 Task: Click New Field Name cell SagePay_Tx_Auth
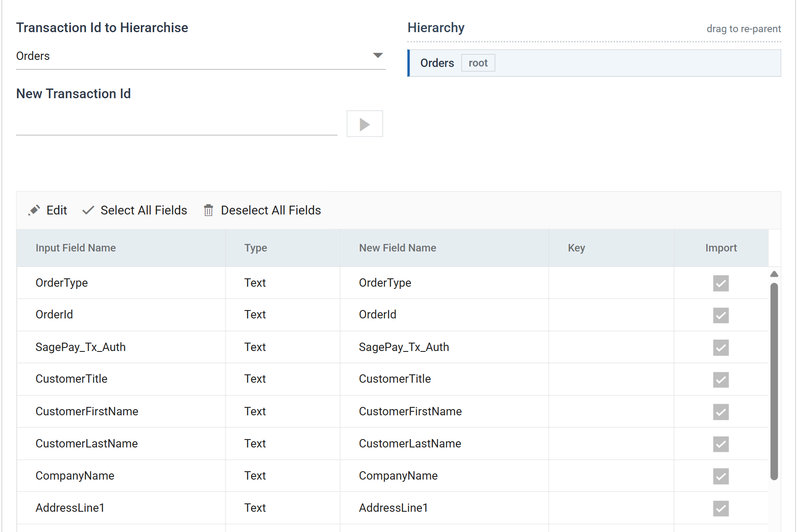point(444,347)
